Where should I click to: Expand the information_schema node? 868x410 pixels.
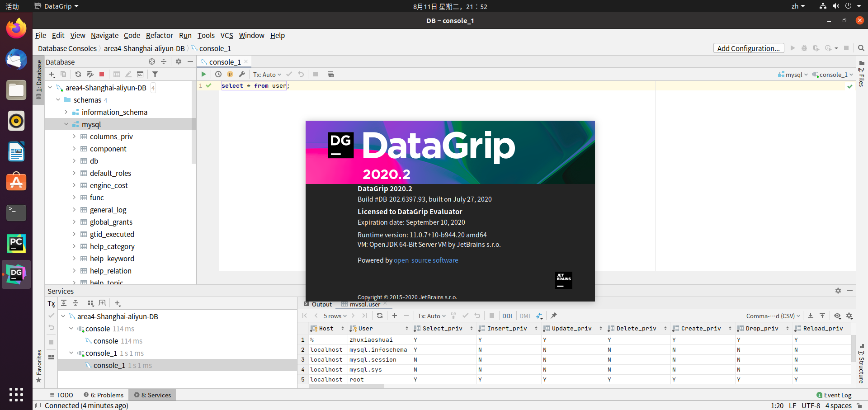point(66,112)
